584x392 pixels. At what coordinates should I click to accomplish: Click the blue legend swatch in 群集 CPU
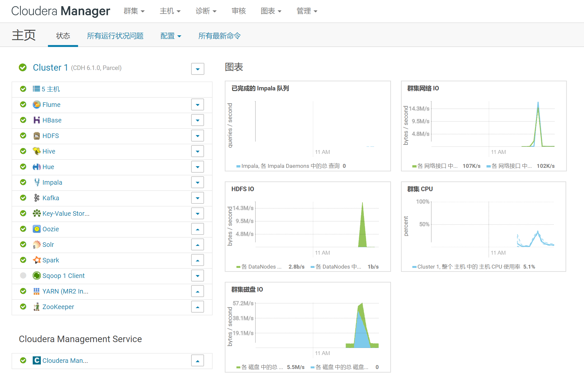pyautogui.click(x=414, y=267)
